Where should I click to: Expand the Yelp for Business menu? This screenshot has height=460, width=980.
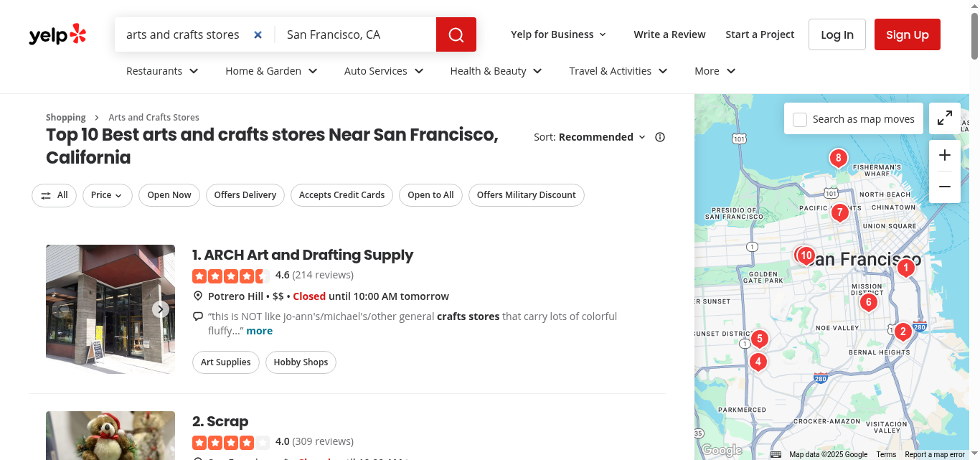(x=559, y=34)
